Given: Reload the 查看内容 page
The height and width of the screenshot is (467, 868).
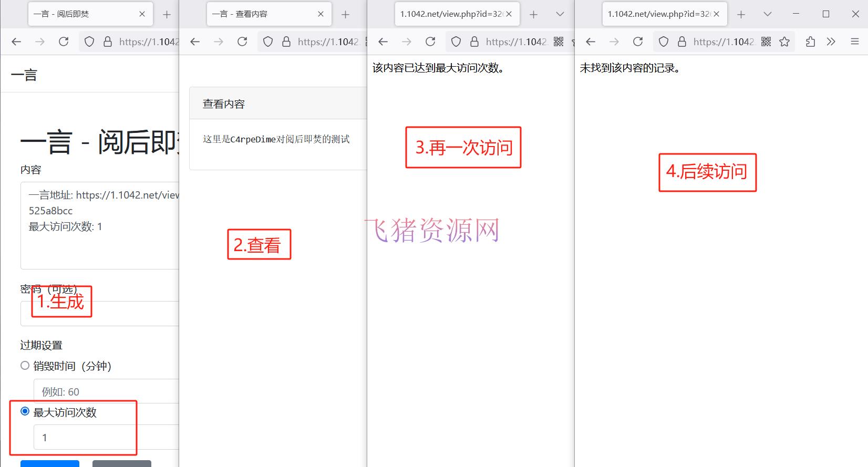Looking at the screenshot, I should [x=242, y=41].
